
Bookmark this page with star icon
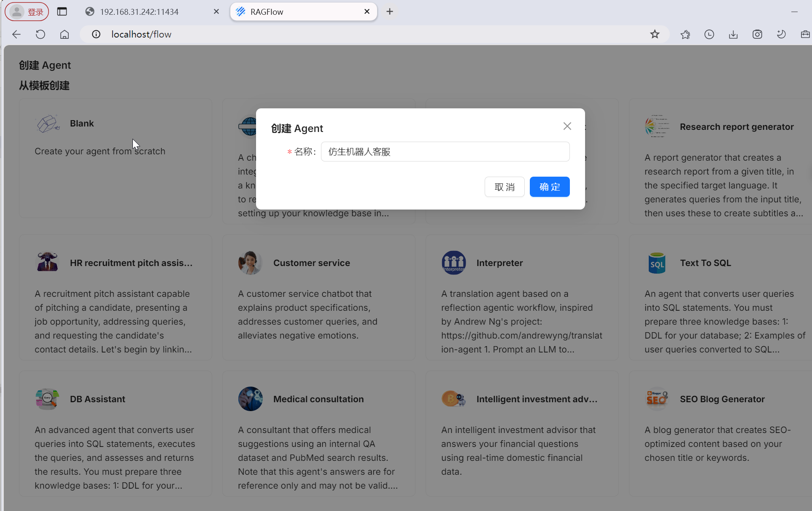pyautogui.click(x=654, y=35)
